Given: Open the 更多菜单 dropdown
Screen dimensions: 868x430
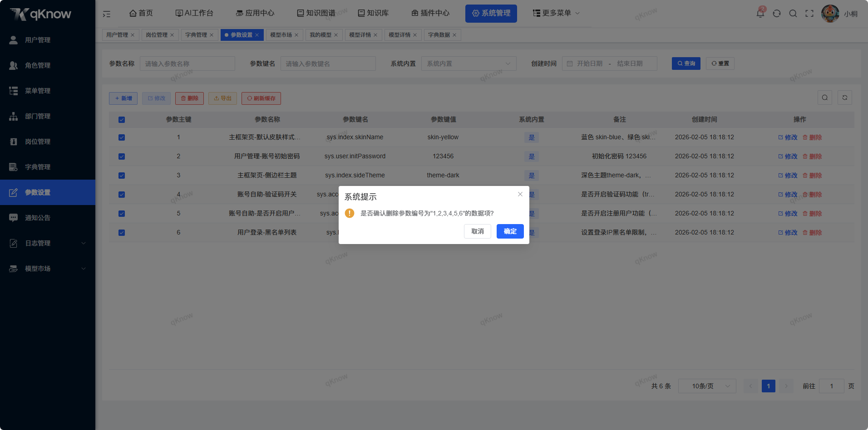Looking at the screenshot, I should (556, 13).
